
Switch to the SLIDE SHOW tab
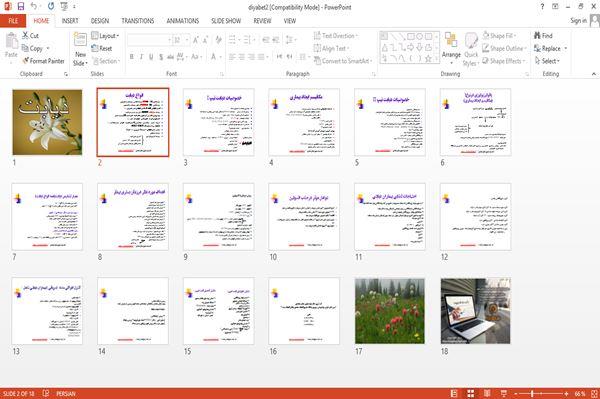226,21
